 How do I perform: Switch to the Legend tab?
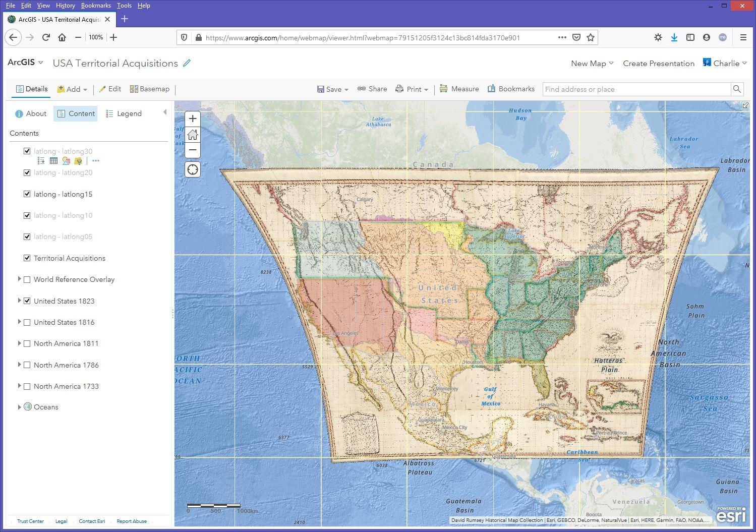(124, 113)
